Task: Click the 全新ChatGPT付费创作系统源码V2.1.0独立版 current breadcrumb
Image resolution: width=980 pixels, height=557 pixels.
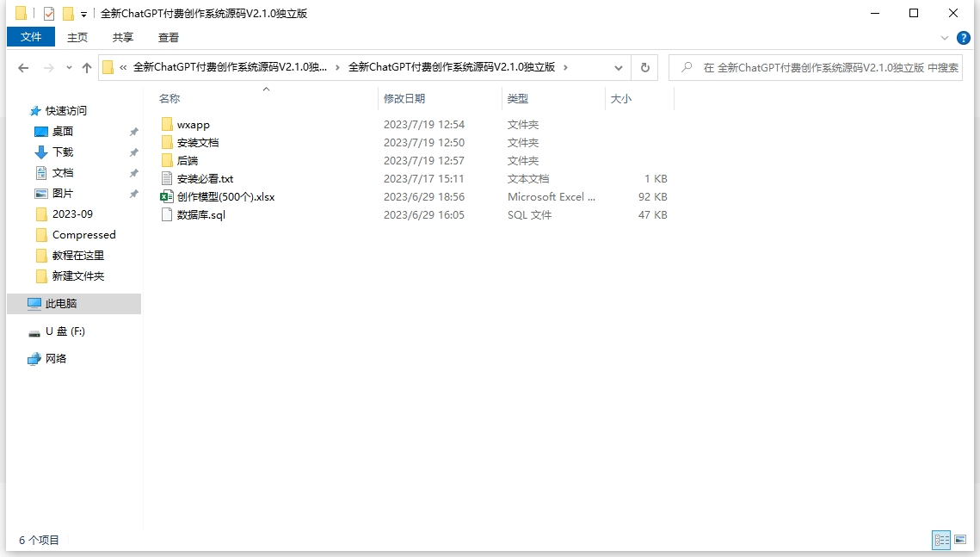Action: 451,67
